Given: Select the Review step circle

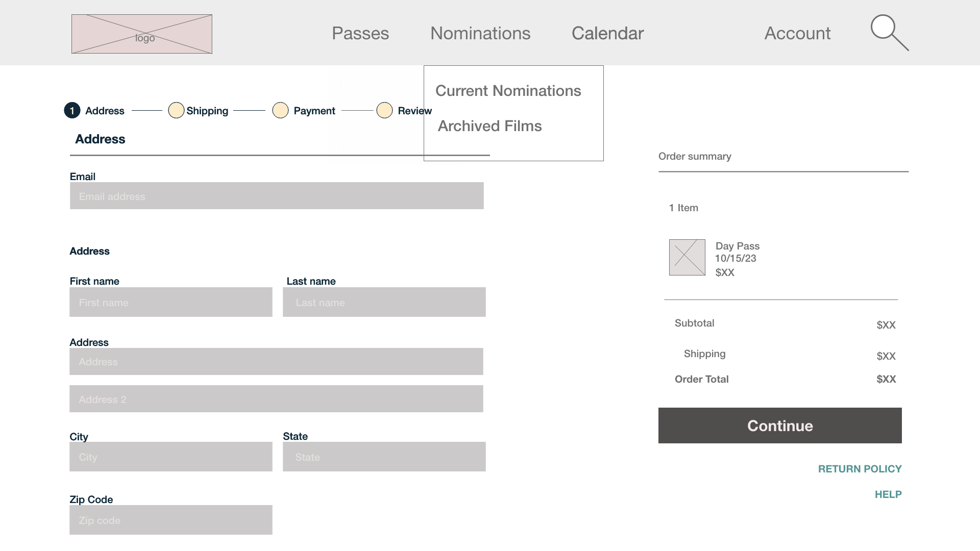Looking at the screenshot, I should [x=384, y=110].
